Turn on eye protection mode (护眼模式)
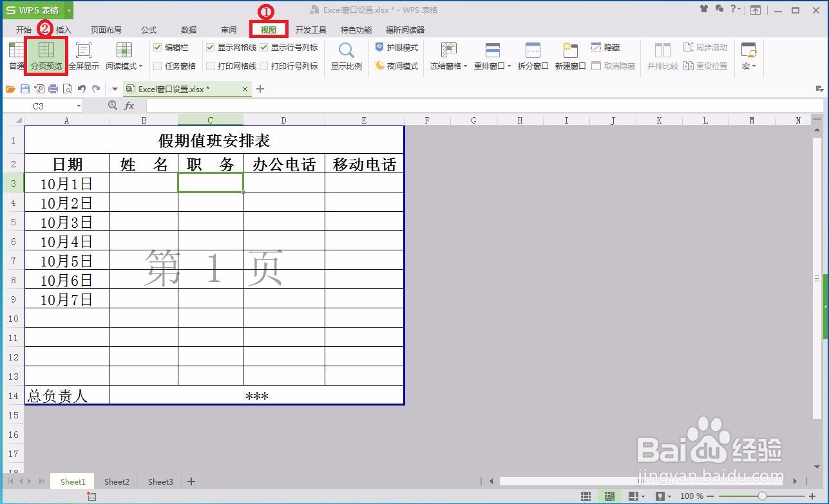The image size is (829, 504). pos(397,48)
